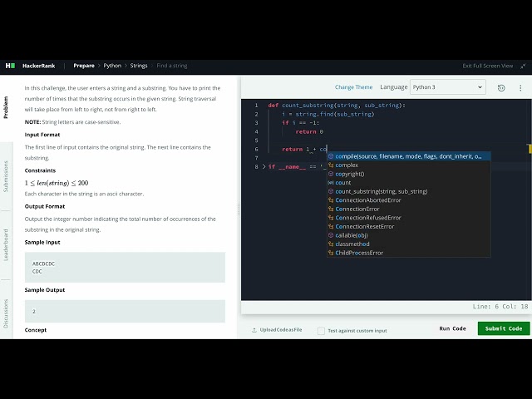The image size is (532, 399).
Task: Click the Sample Output box showing 2
Action: pyautogui.click(x=125, y=311)
